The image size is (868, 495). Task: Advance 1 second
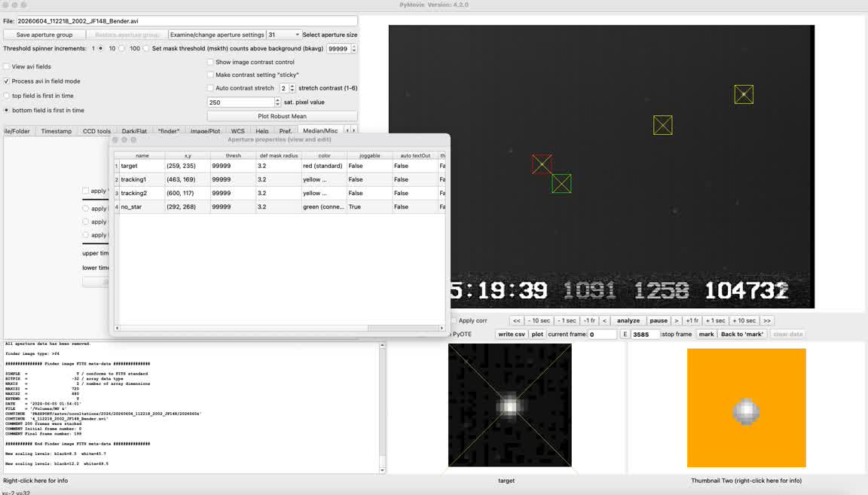click(716, 321)
